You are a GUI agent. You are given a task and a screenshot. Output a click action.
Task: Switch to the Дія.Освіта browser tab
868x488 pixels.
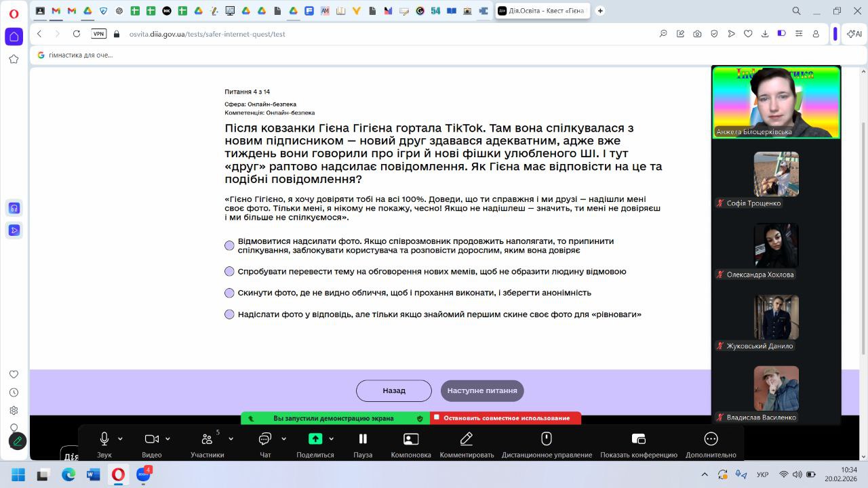[x=542, y=11]
